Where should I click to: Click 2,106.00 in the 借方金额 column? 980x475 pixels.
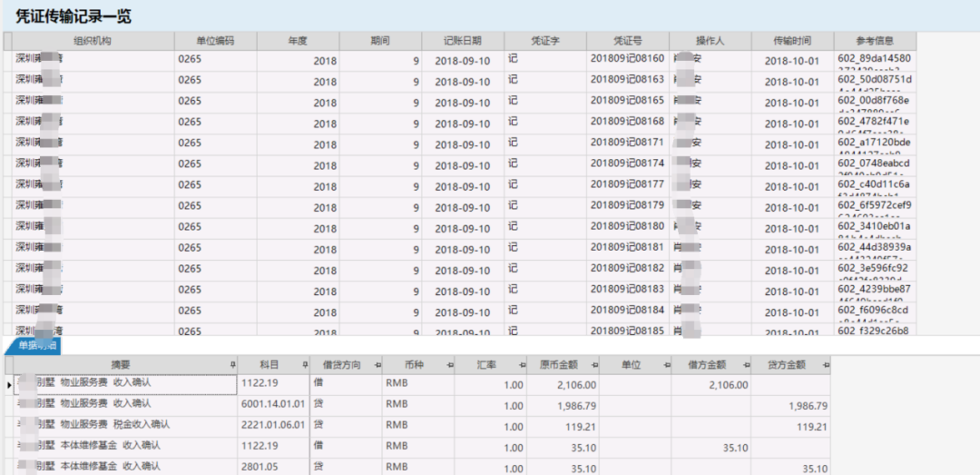pyautogui.click(x=711, y=385)
